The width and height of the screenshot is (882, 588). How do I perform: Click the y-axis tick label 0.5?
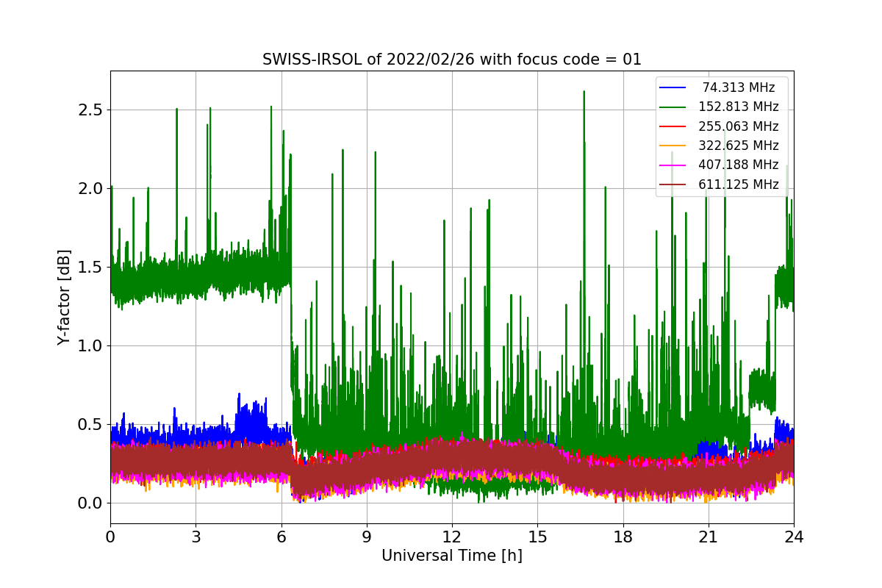[x=91, y=425]
